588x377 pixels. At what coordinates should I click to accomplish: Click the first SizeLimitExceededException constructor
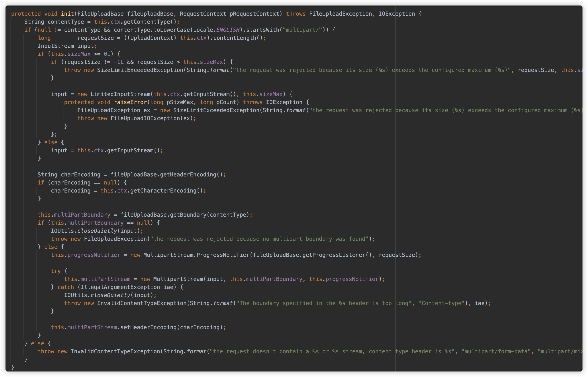(140, 70)
